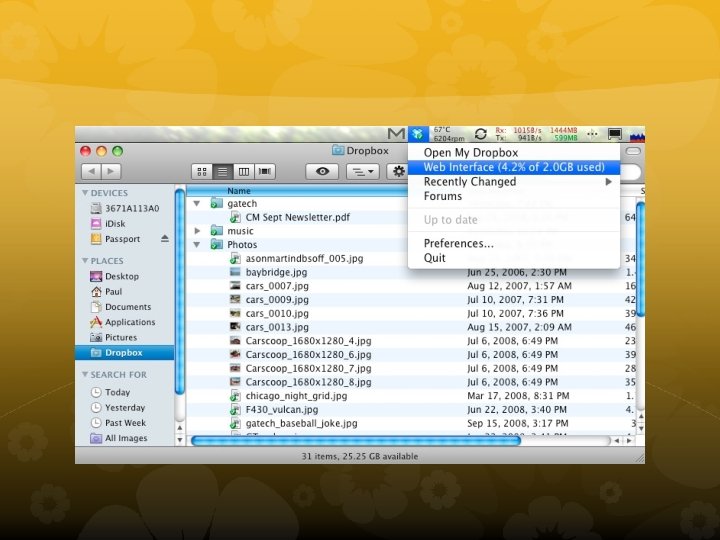Click the sync arrows menu bar icon

point(480,134)
